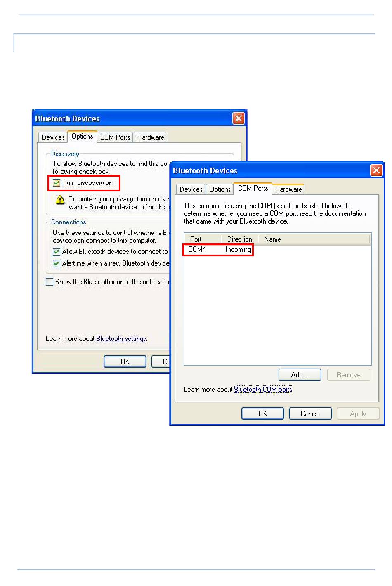
Task: Select the COM4 Incoming port row
Action: [277, 250]
